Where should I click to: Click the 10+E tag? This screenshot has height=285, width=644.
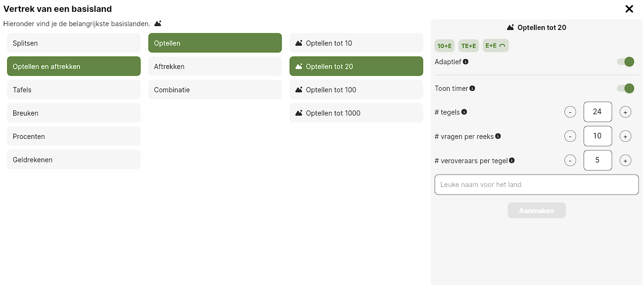pos(444,46)
